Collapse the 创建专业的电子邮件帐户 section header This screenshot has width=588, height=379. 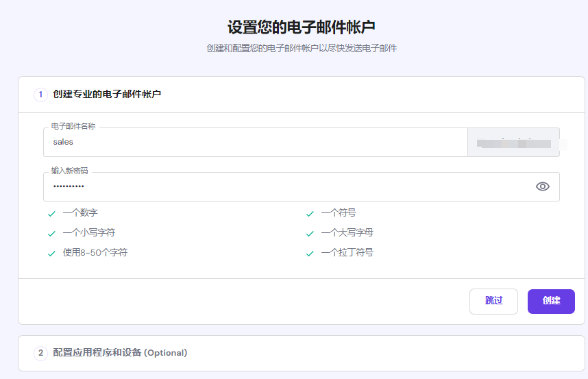[107, 95]
